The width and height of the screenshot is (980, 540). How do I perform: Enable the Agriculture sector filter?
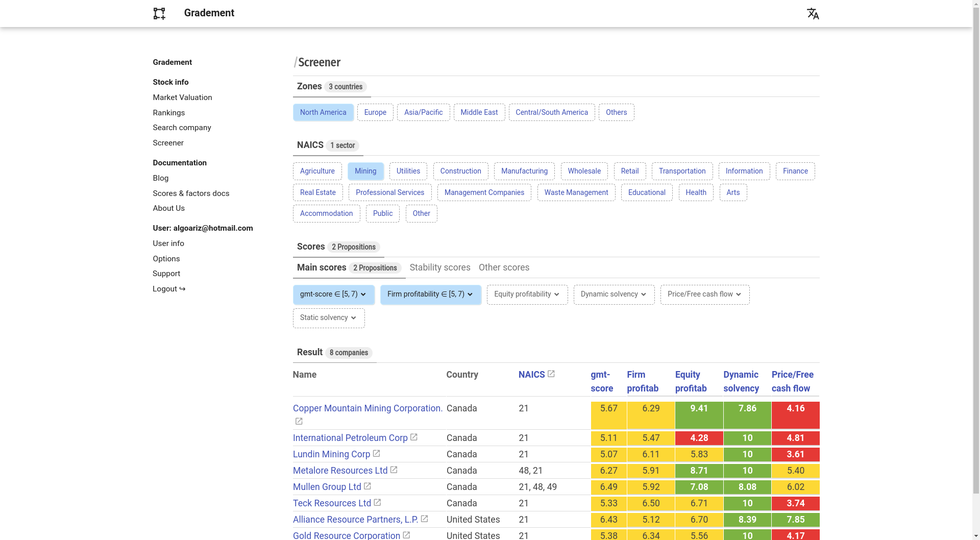pyautogui.click(x=317, y=171)
